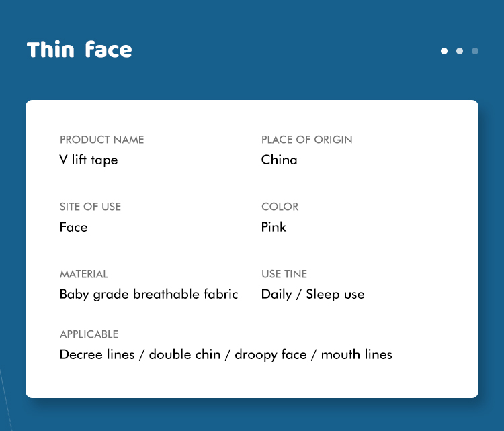
Task: Select the first pagination dot
Action: point(444,51)
